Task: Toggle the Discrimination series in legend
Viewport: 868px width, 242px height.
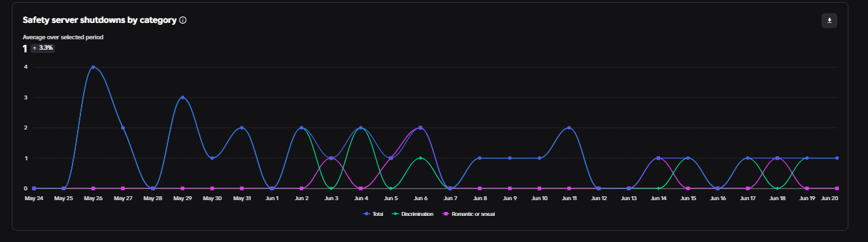Action: tap(412, 214)
